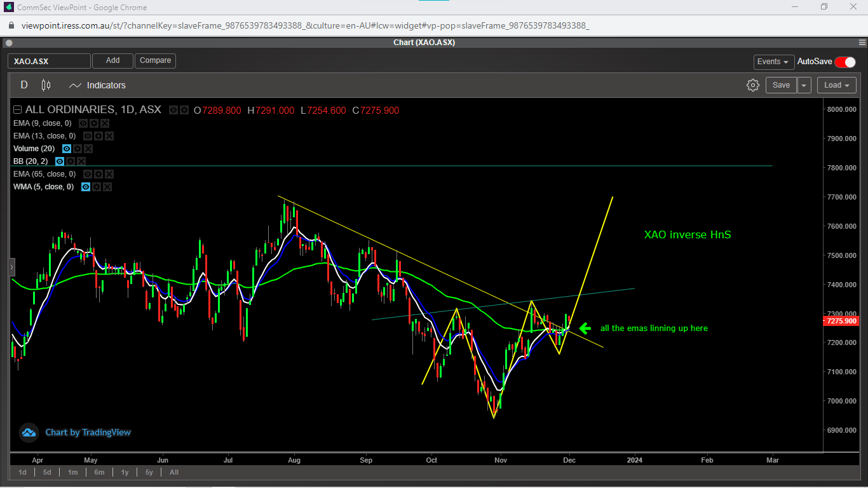Open settings for EMA (9, close, 0)

94,123
